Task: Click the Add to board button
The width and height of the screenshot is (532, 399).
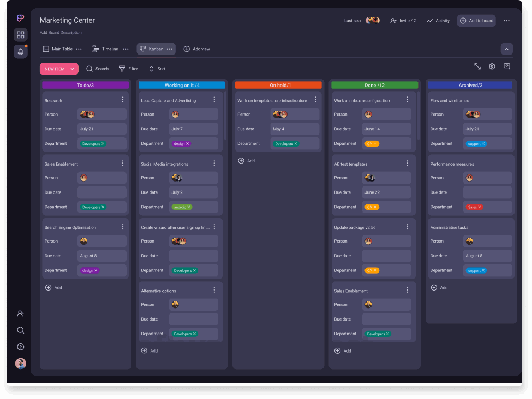Action: point(476,21)
